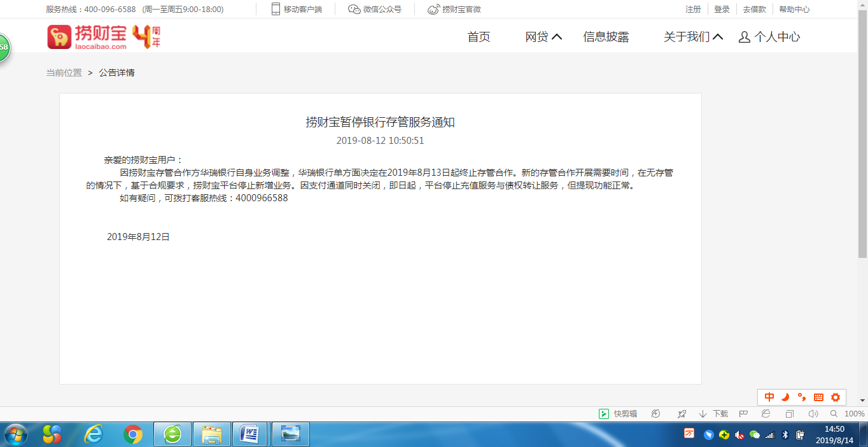Image resolution: width=868 pixels, height=447 pixels.
Task: Click the 当前位置 breadcrumb text
Action: click(64, 73)
